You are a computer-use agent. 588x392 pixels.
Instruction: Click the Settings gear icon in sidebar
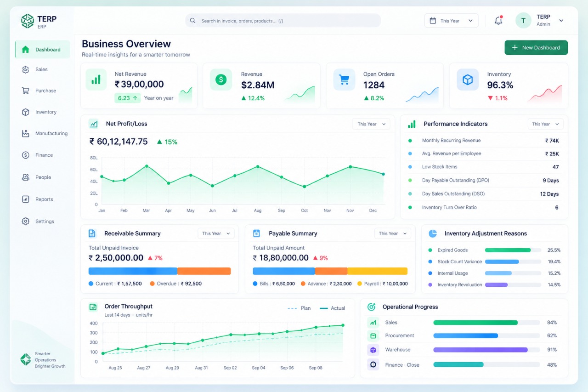(26, 222)
